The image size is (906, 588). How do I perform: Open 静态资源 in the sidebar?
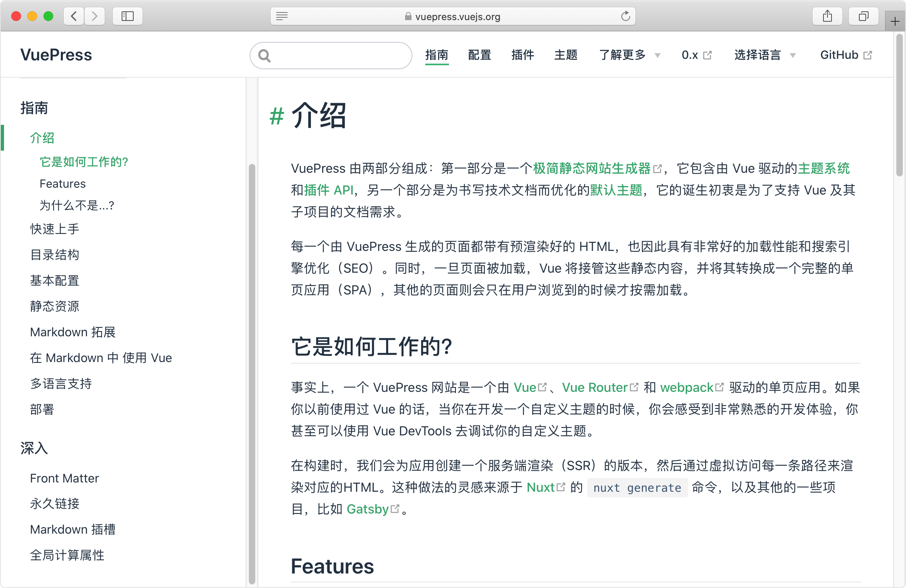55,306
